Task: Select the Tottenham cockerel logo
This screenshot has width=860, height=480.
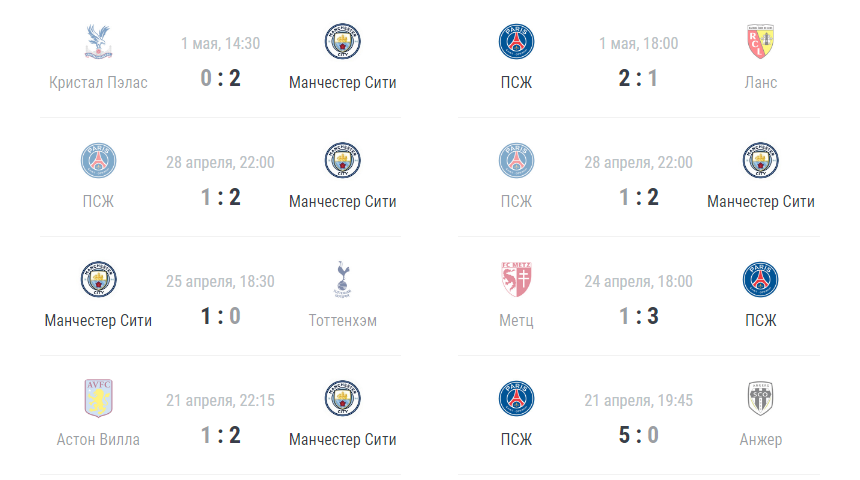Action: (342, 280)
